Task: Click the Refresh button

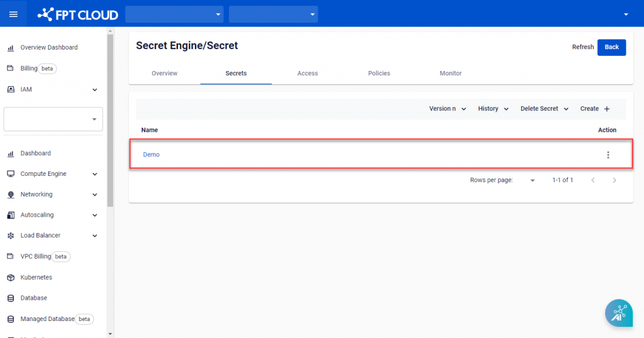Action: [x=582, y=47]
